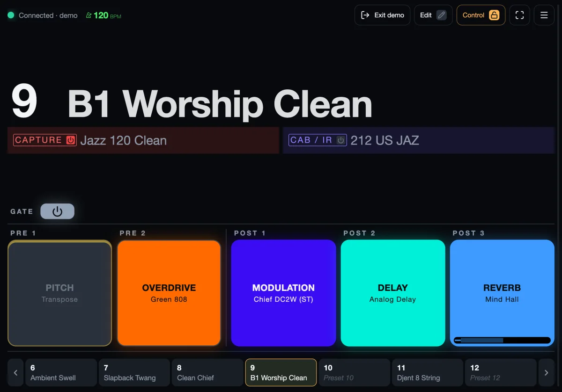Select preset 6 Ambient Swell
Image resolution: width=562 pixels, height=392 pixels.
point(61,373)
